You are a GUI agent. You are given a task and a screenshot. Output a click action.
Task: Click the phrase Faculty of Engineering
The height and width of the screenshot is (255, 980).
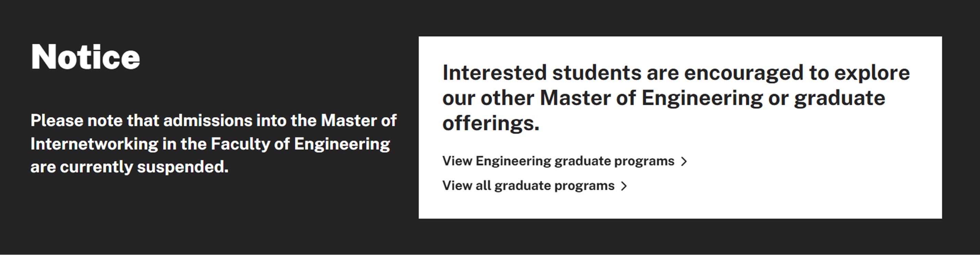[x=300, y=144]
